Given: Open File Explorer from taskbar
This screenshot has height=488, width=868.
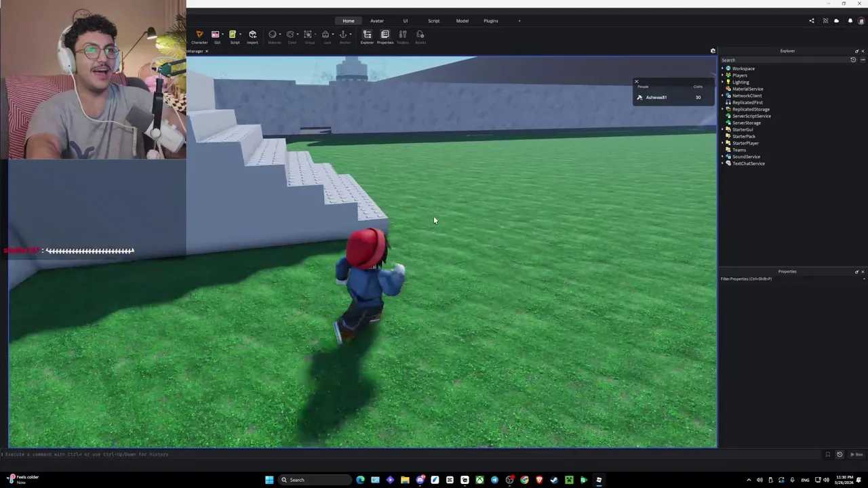Looking at the screenshot, I should coord(405,480).
